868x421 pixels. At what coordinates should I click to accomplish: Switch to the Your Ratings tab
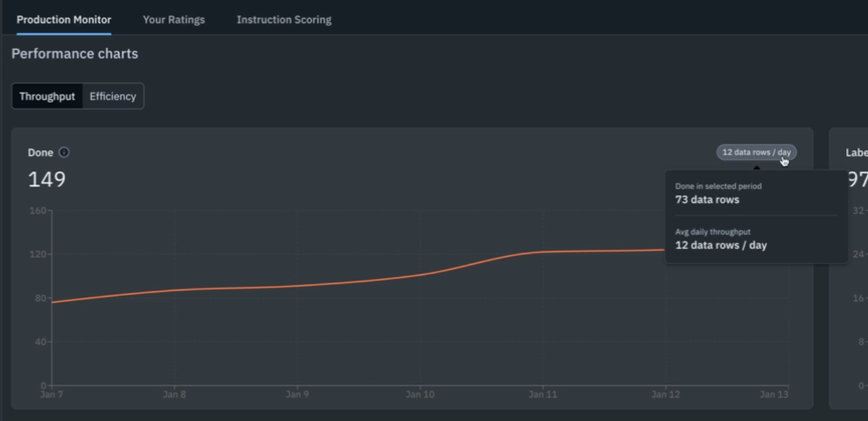coord(174,19)
